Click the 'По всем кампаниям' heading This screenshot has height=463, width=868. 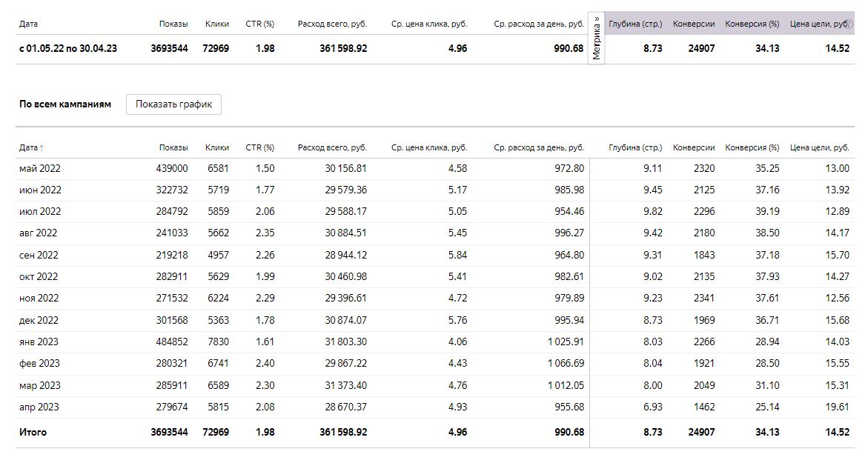65,104
